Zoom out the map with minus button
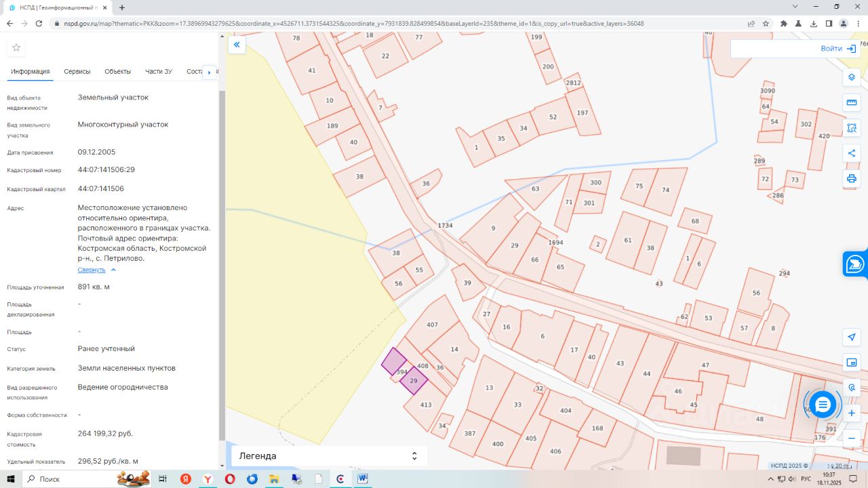Screen dimensions: 868x488 [852, 439]
